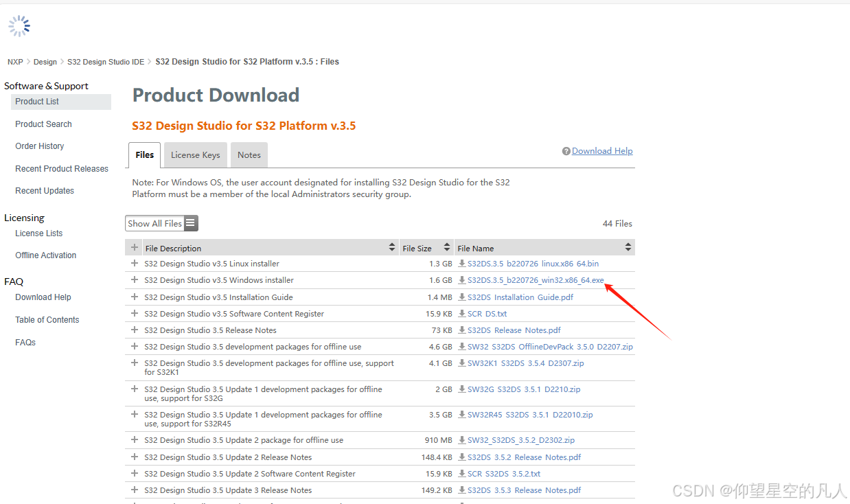The image size is (850, 504).
Task: Expand the S32K1 offline packages row plus icon
Action: pyautogui.click(x=135, y=363)
